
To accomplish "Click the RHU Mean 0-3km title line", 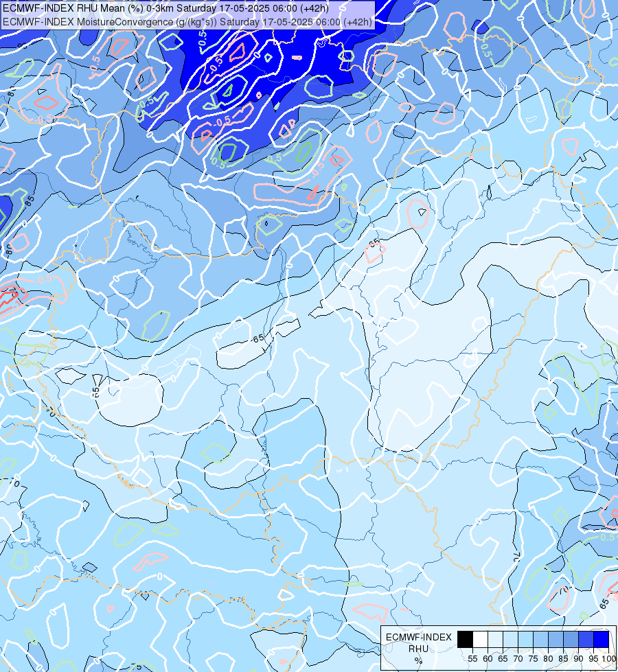I will click(165, 8).
